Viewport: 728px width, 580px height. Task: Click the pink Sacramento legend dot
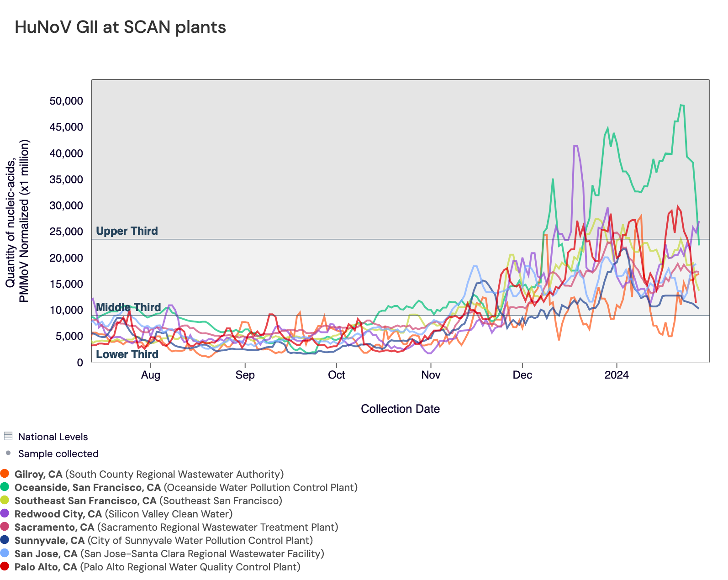5,527
